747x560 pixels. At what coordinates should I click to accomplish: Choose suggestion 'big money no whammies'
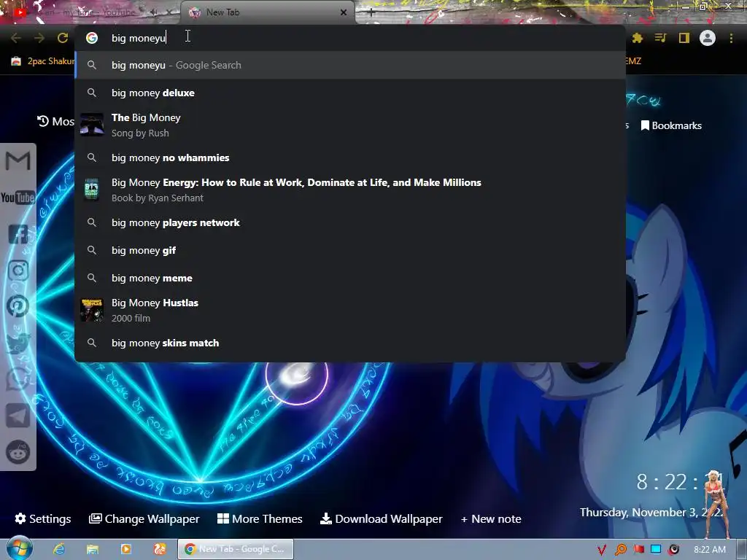349,157
